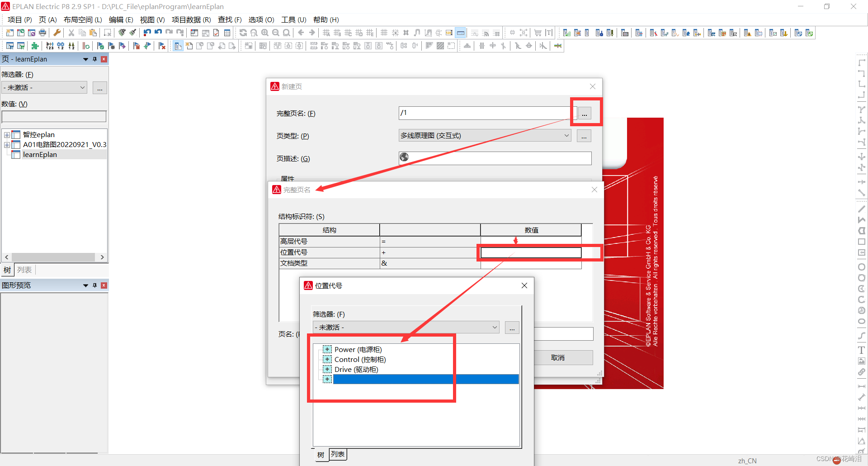Click the colored cable connection icon
This screenshot has width=868, height=466.
558,46
